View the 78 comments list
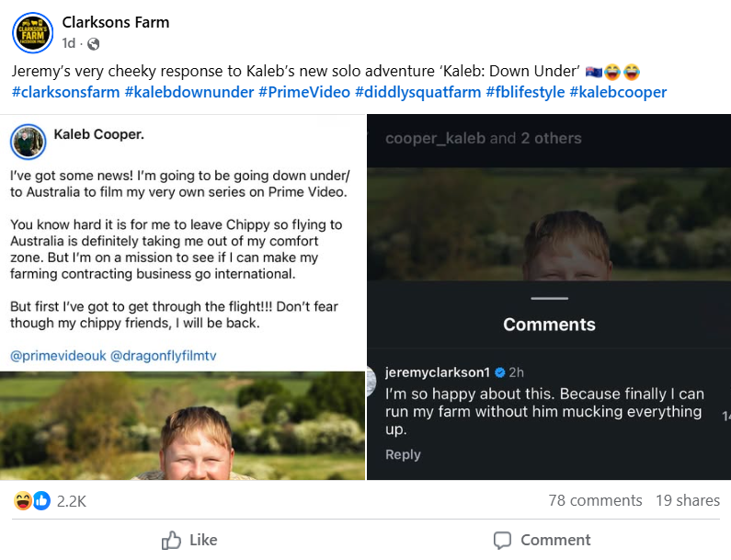The width and height of the screenshot is (731, 560). point(595,500)
